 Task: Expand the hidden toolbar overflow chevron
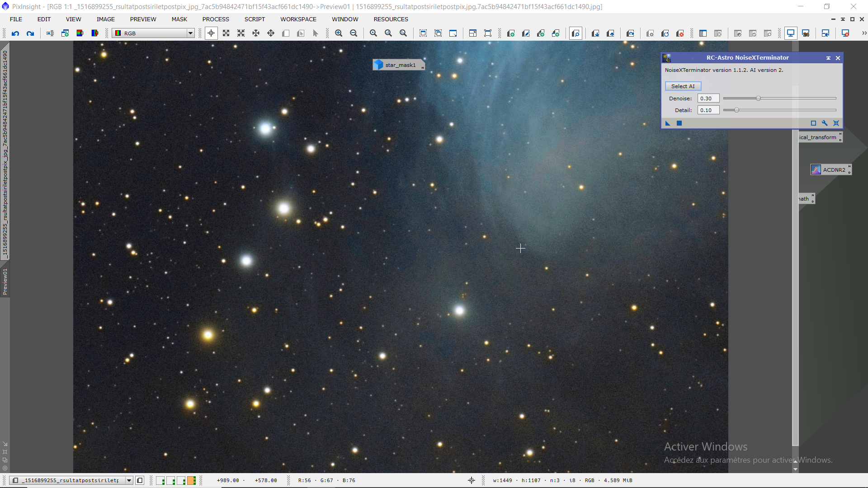[x=864, y=33]
